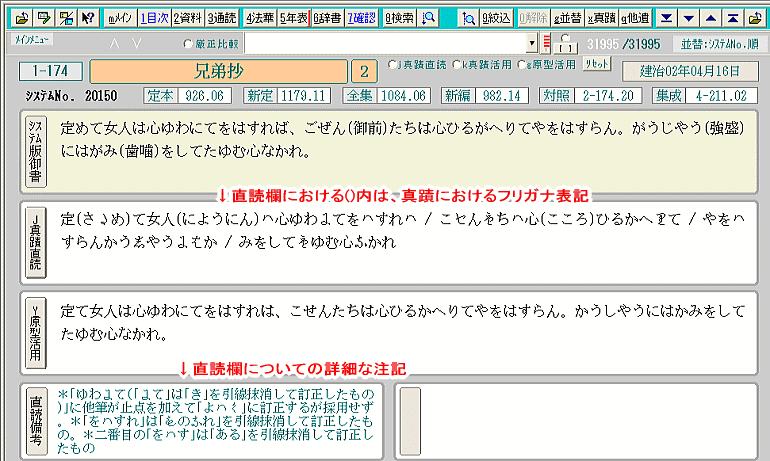This screenshot has width=770, height=461.
Task: Open the 4法華 view
Action: (x=260, y=18)
